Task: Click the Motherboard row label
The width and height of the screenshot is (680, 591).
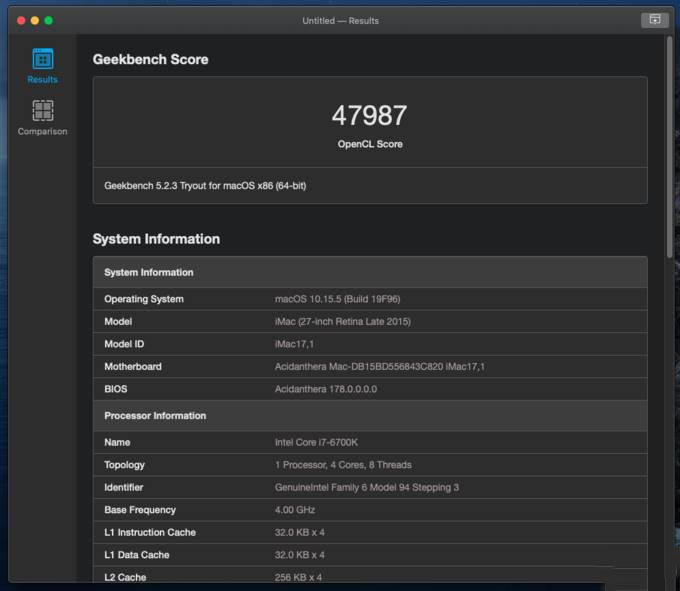Action: 133,367
